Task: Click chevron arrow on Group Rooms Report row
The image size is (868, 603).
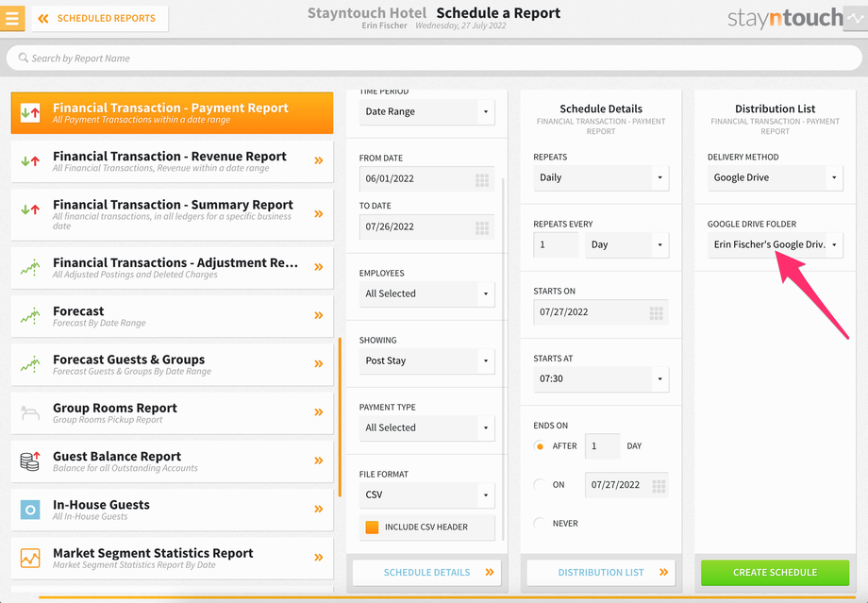Action: (318, 412)
